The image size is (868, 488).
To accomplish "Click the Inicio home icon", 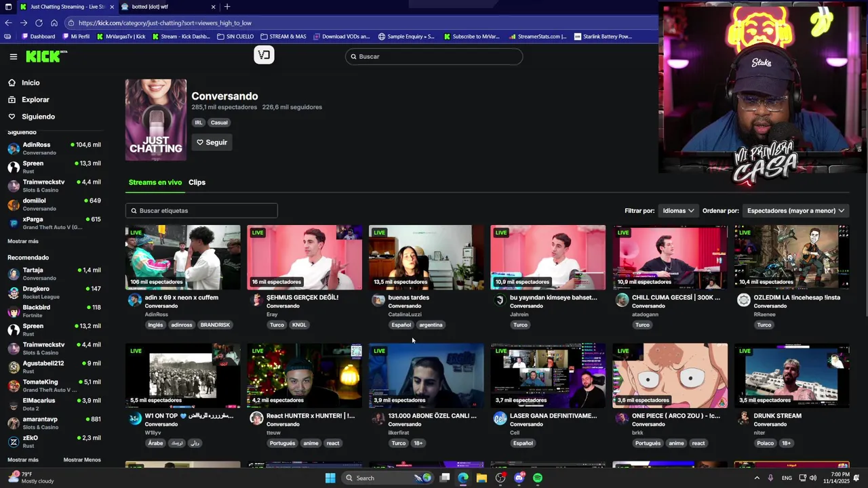I will coord(12,83).
